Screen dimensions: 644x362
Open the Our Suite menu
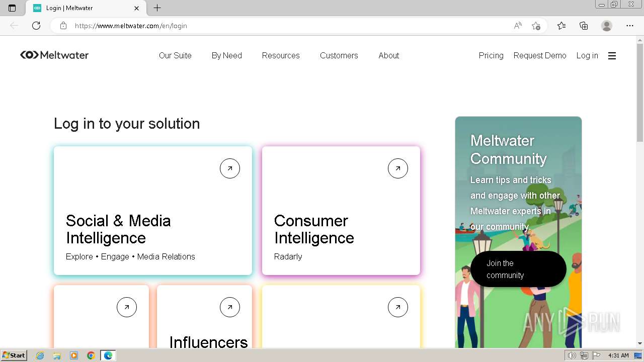175,56
